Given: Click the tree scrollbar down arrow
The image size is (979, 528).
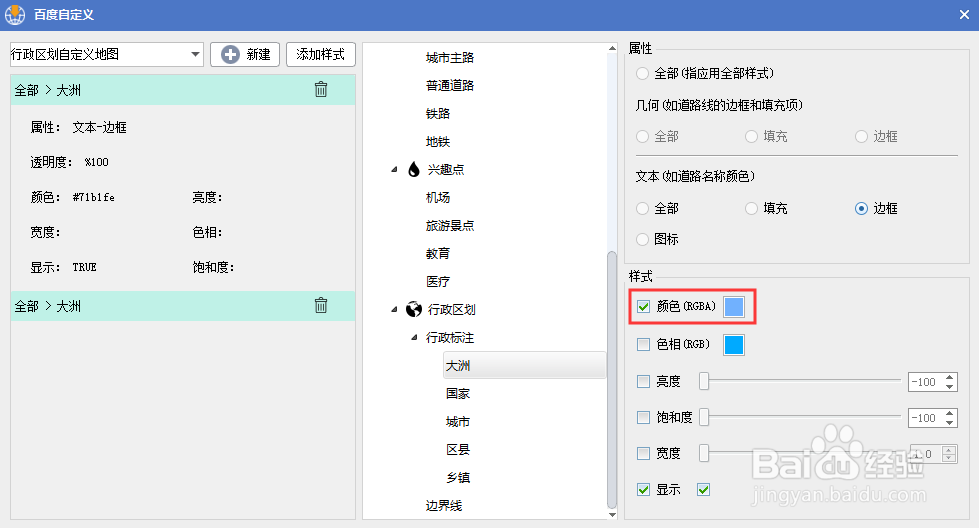Looking at the screenshot, I should click(x=612, y=514).
